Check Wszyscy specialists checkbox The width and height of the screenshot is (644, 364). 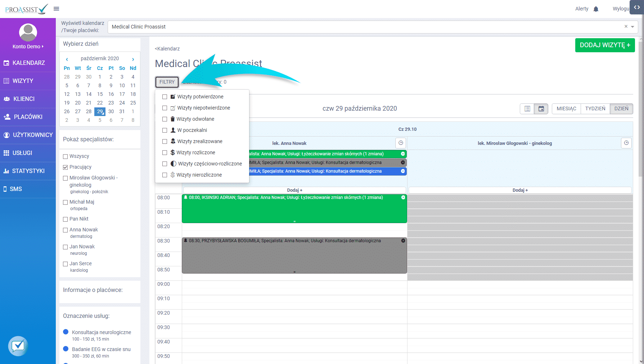(65, 156)
